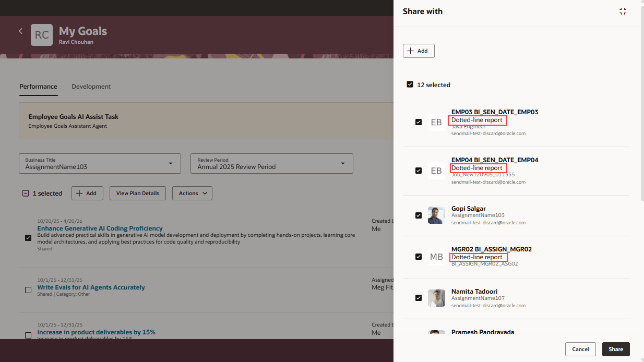Cancel the sharing dialog
644x362 pixels.
pyautogui.click(x=580, y=349)
